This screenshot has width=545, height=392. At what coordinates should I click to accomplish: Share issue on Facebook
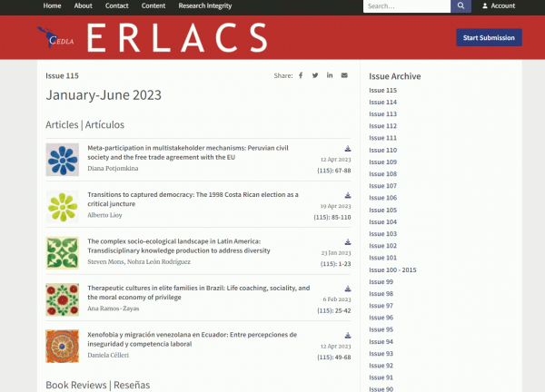(x=301, y=75)
